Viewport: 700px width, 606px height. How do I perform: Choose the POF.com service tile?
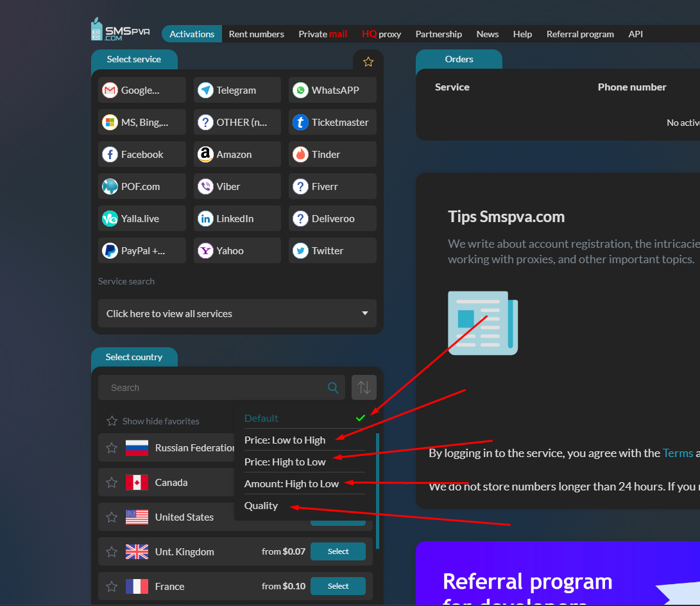pyautogui.click(x=142, y=187)
